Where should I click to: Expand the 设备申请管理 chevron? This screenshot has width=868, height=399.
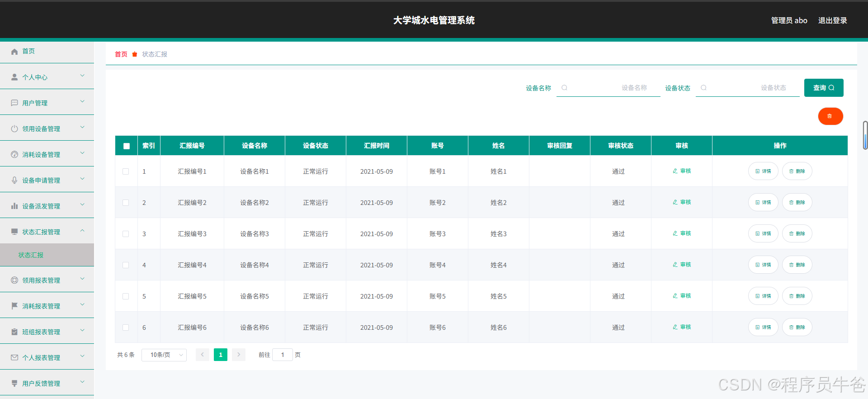(82, 179)
